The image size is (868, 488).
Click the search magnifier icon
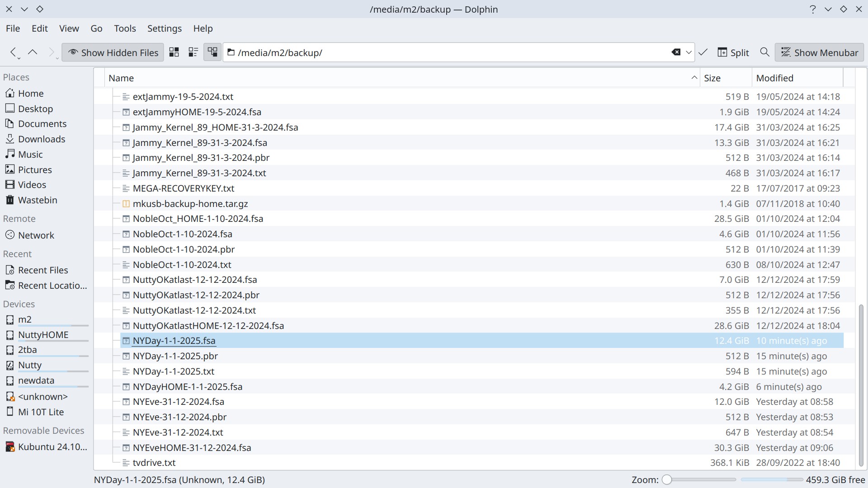pos(764,52)
